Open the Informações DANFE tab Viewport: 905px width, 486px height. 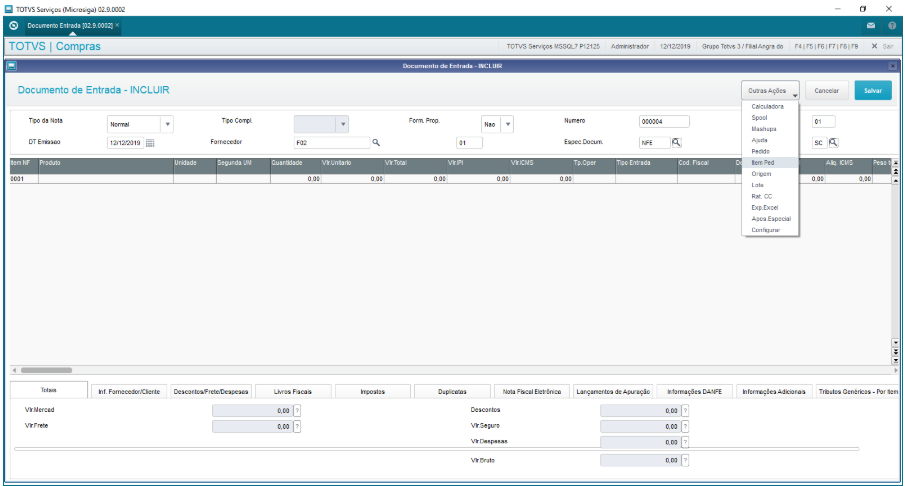694,392
